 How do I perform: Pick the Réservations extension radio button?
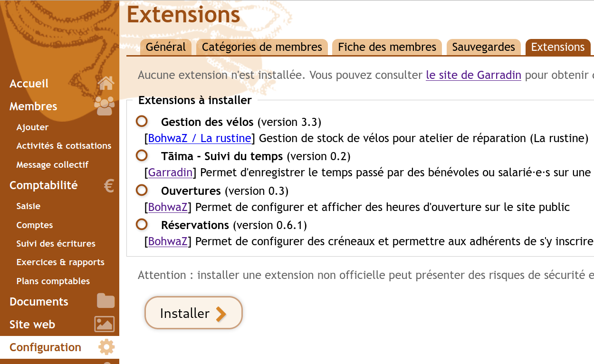[x=142, y=224]
